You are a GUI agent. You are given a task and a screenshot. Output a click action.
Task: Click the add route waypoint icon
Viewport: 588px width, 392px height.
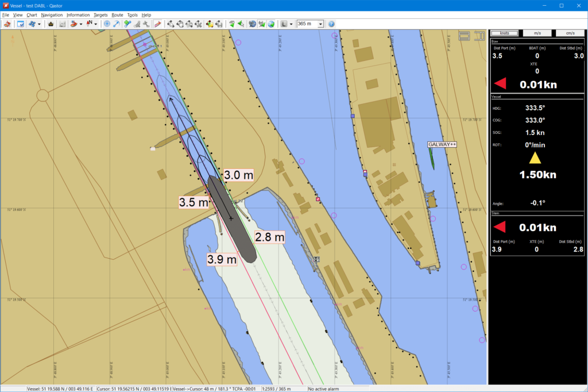127,24
